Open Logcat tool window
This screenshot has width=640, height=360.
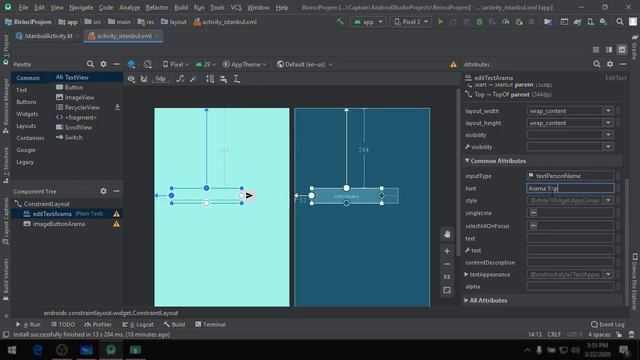138,324
